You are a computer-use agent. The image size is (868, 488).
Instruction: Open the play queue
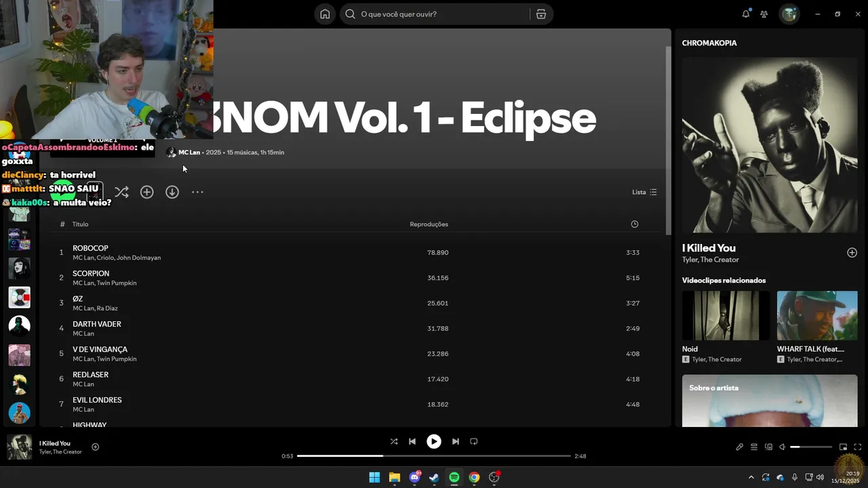(754, 447)
